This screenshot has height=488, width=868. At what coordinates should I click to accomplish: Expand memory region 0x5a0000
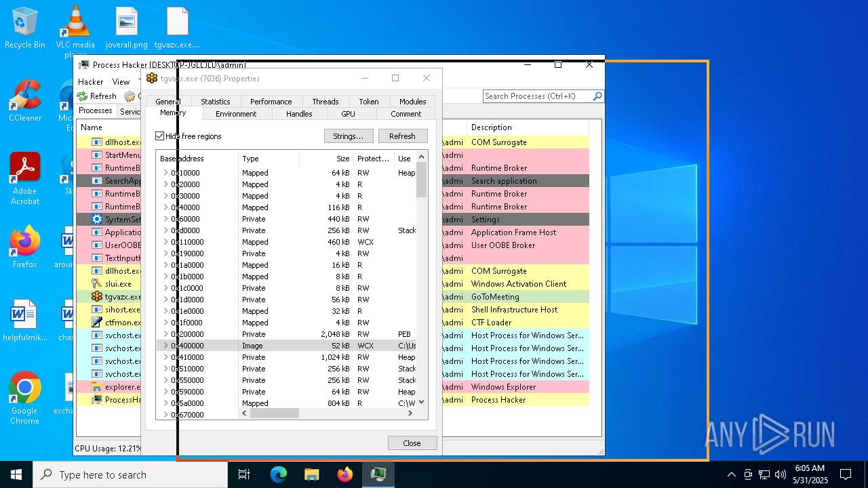[x=165, y=403]
